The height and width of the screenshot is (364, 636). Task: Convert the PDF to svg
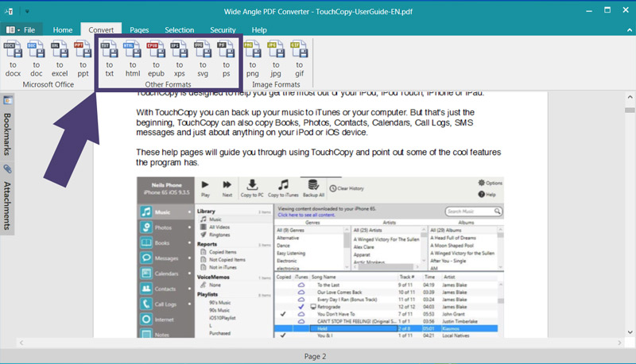(x=203, y=59)
